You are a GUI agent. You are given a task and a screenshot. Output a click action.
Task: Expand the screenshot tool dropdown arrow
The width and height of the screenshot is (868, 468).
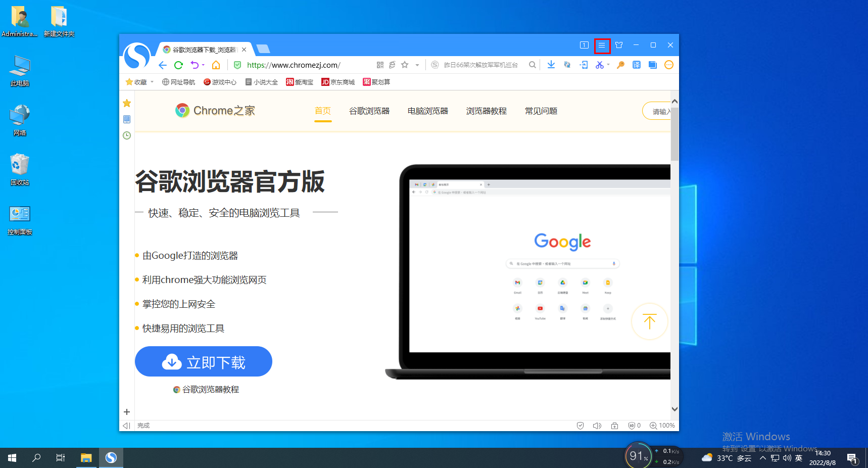point(608,65)
